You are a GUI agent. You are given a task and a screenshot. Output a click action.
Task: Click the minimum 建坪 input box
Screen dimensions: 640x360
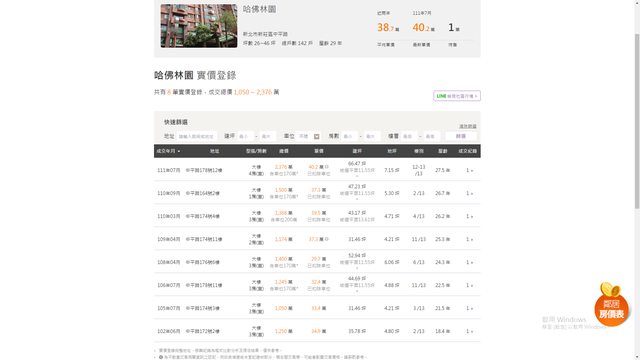click(245, 136)
